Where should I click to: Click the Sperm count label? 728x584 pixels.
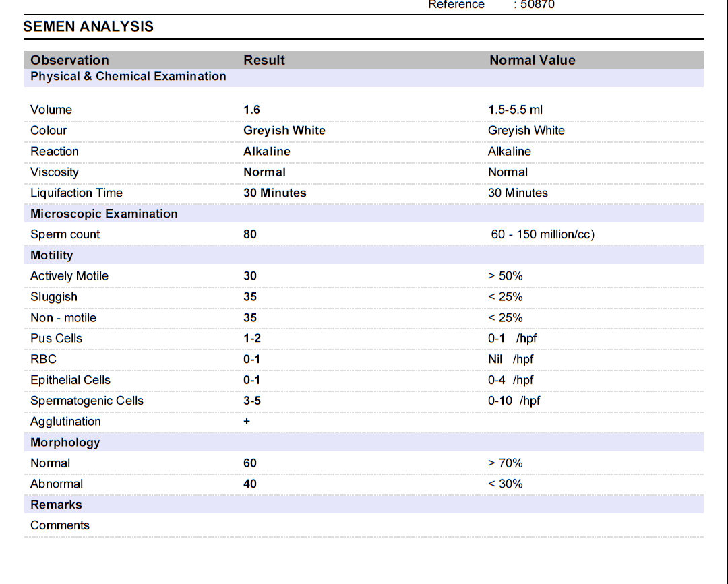tap(65, 234)
